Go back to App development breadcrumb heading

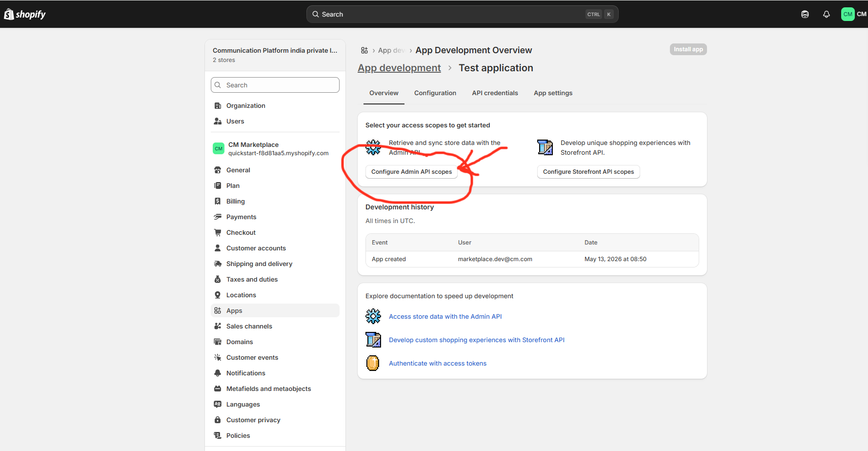click(x=399, y=68)
